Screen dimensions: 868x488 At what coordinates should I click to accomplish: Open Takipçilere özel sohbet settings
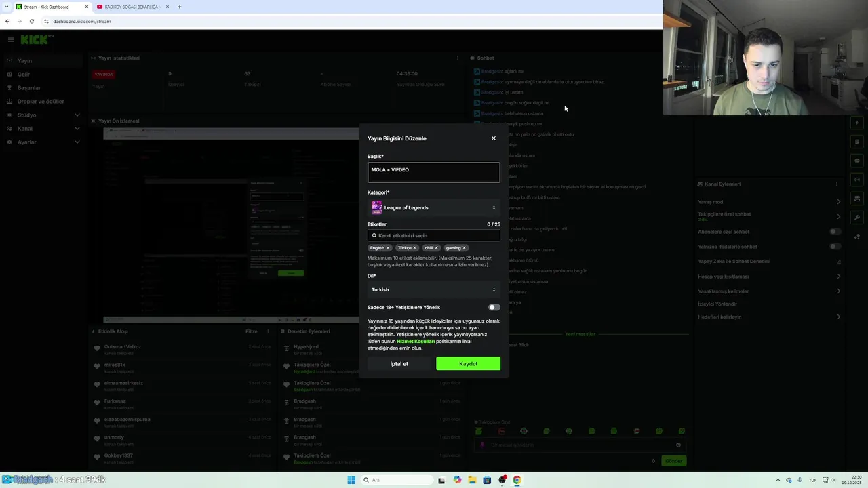(769, 217)
